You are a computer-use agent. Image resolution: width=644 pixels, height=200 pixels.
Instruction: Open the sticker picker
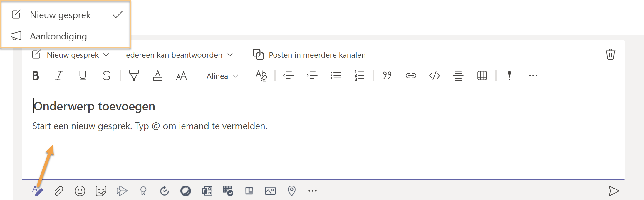coord(101,191)
